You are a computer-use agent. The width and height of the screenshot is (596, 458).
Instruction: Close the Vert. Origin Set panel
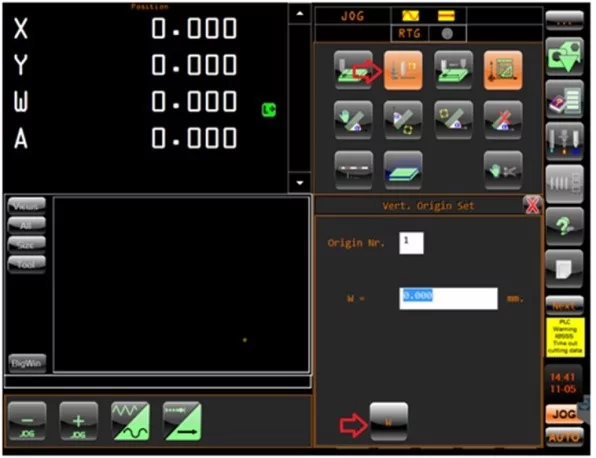tap(532, 205)
